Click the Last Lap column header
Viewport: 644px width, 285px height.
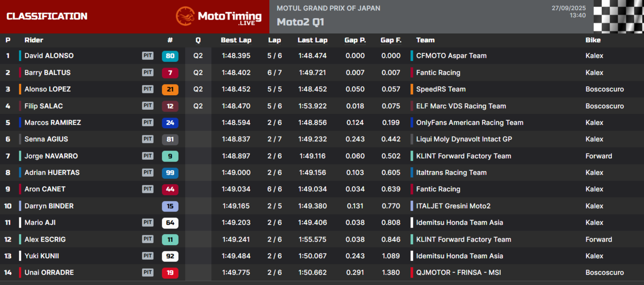click(x=312, y=40)
